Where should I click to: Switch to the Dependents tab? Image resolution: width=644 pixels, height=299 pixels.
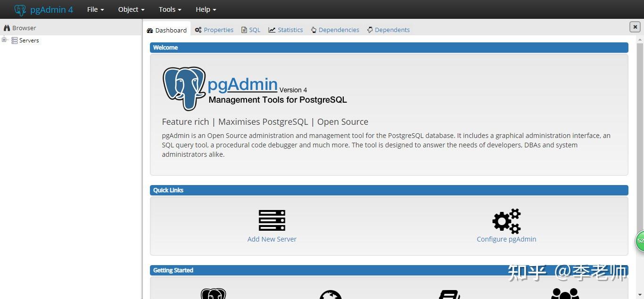click(392, 30)
